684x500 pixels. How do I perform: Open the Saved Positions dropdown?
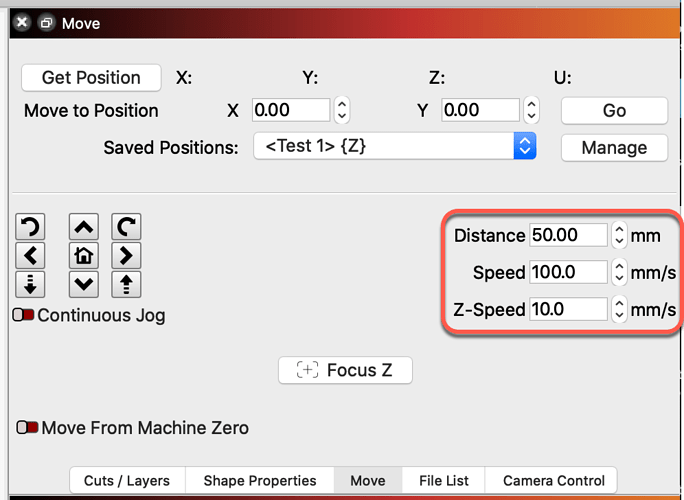pos(394,147)
